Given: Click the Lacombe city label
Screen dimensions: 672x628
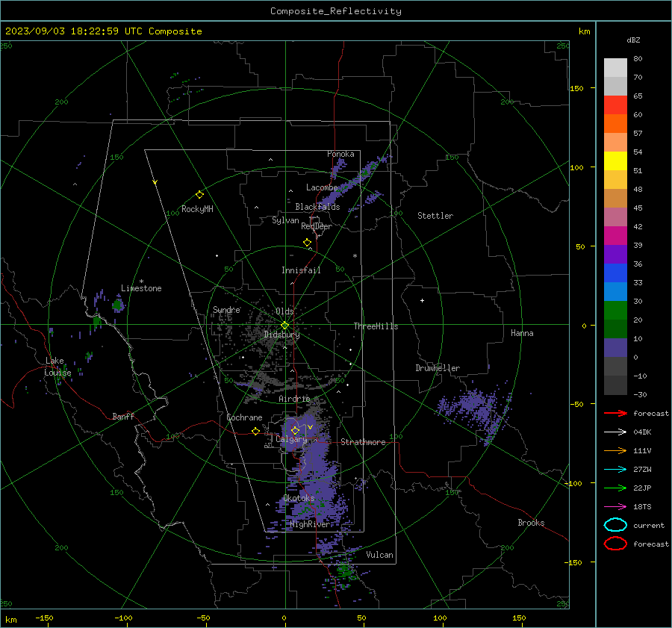Looking at the screenshot, I should [x=322, y=187].
